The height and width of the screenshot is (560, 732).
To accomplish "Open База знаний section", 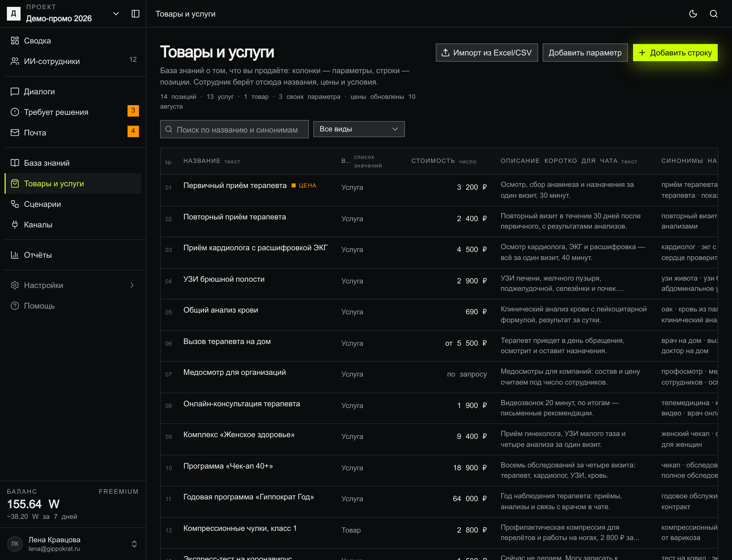I will [x=73, y=163].
